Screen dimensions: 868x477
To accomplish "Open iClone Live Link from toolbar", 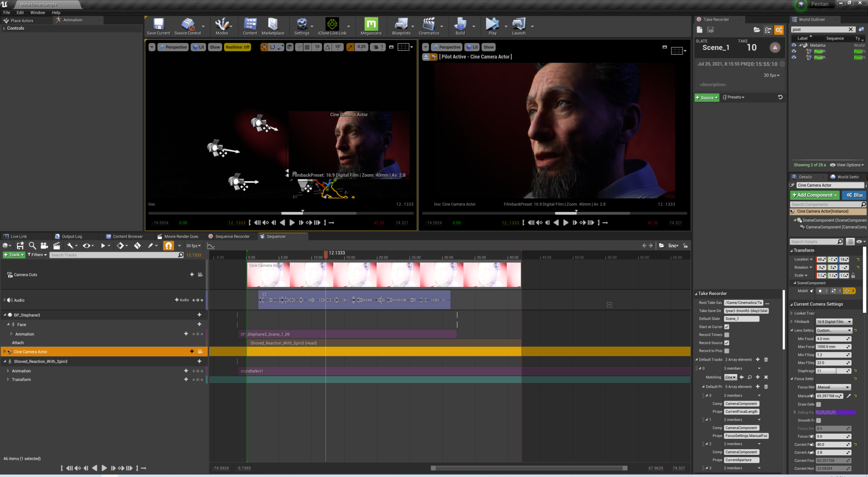I will (332, 26).
